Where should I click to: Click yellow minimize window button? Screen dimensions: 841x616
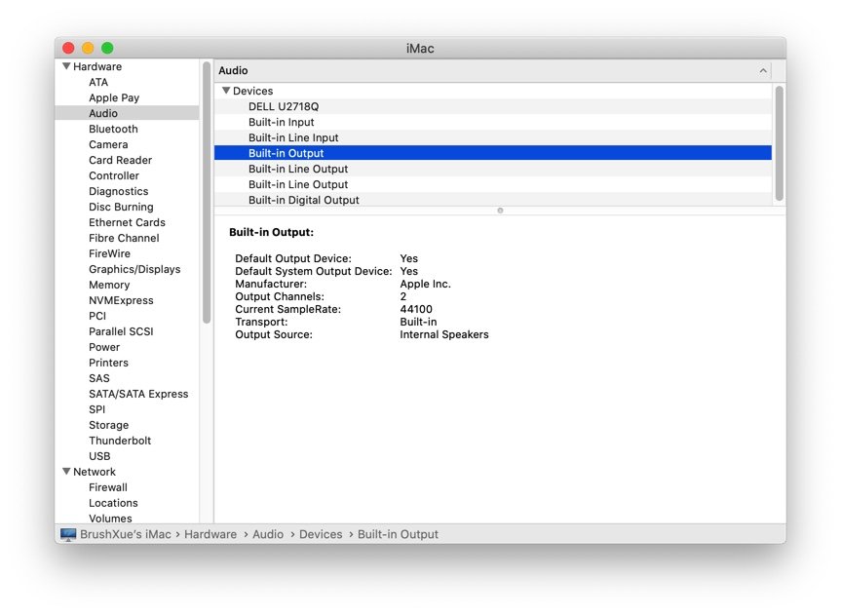click(88, 48)
